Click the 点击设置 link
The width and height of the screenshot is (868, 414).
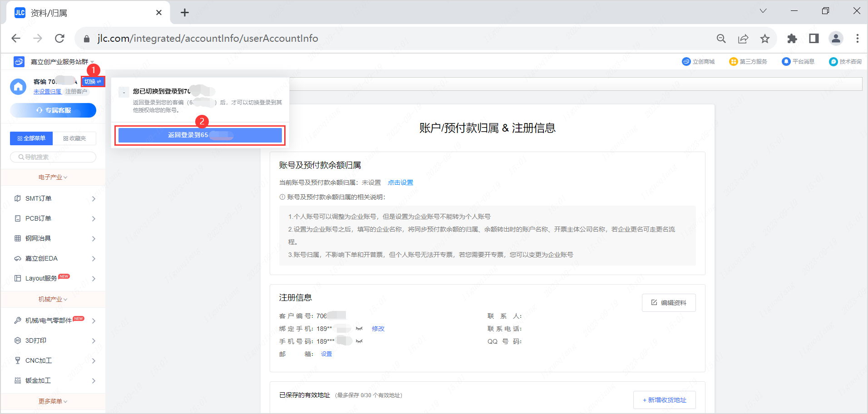point(400,182)
